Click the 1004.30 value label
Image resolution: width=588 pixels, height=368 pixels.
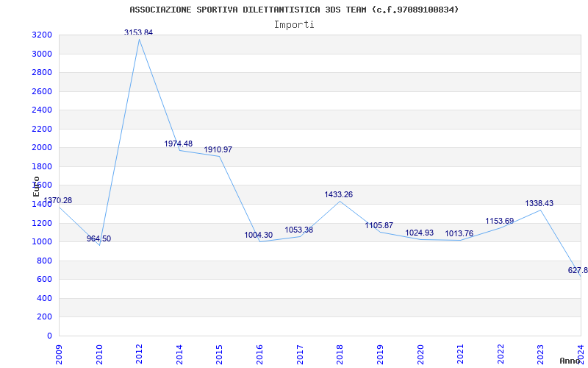[x=259, y=236]
